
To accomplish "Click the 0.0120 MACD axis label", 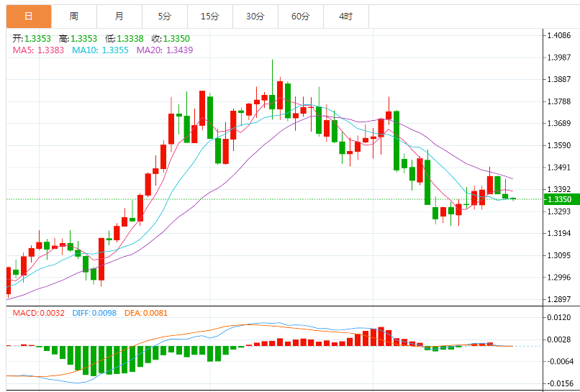I will point(559,317).
